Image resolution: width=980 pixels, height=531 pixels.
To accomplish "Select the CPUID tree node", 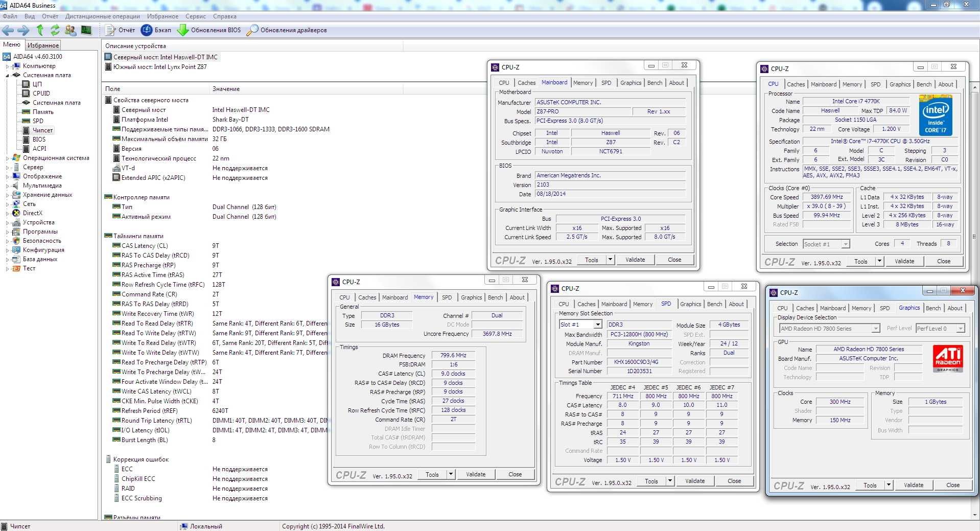I will [41, 94].
